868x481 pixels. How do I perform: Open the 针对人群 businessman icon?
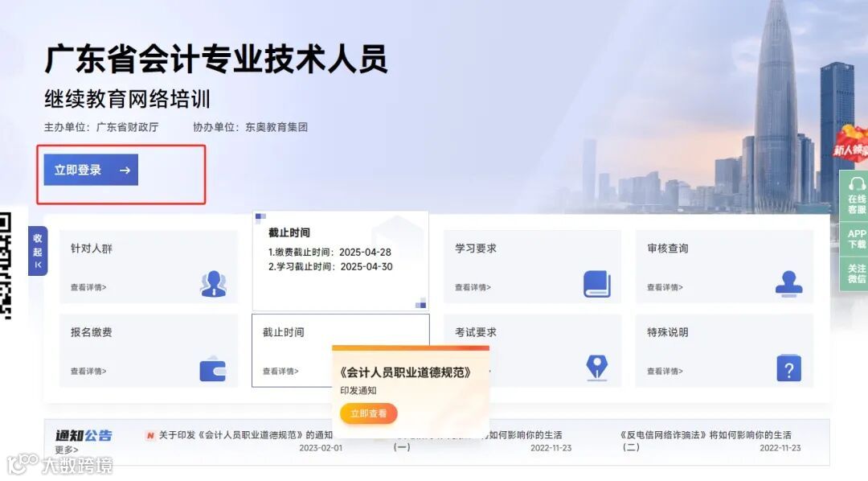point(213,284)
